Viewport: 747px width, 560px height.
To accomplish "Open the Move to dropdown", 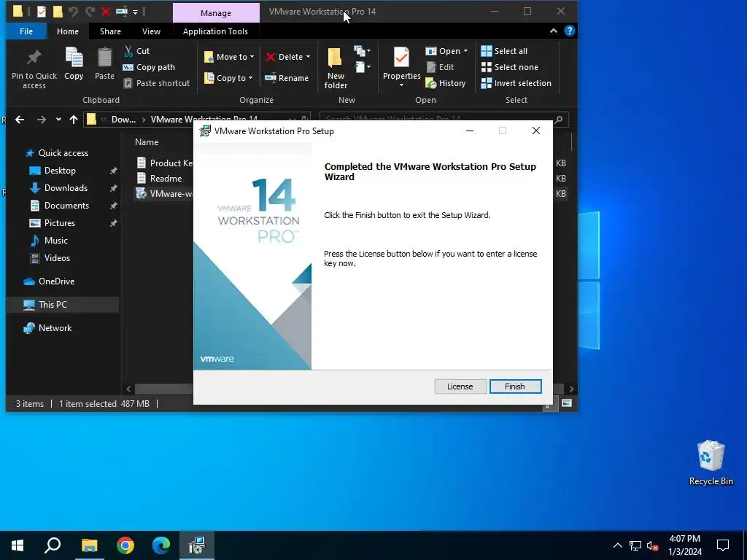I will pyautogui.click(x=229, y=57).
